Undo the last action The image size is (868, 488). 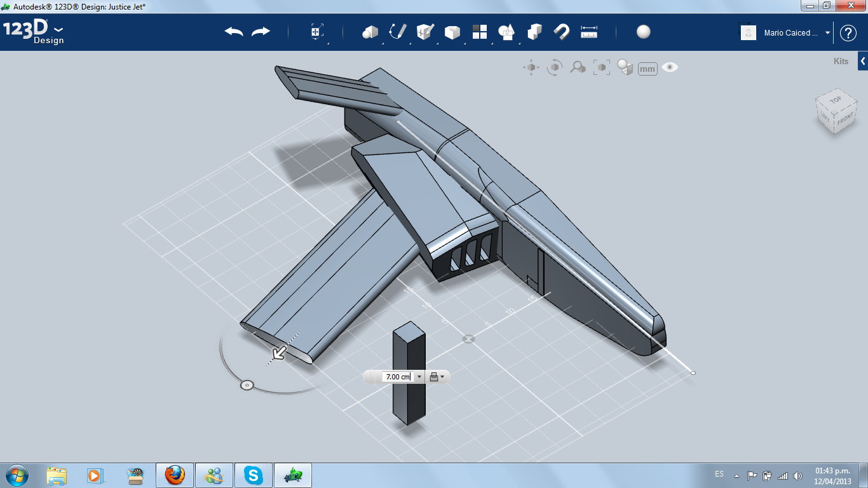(234, 32)
